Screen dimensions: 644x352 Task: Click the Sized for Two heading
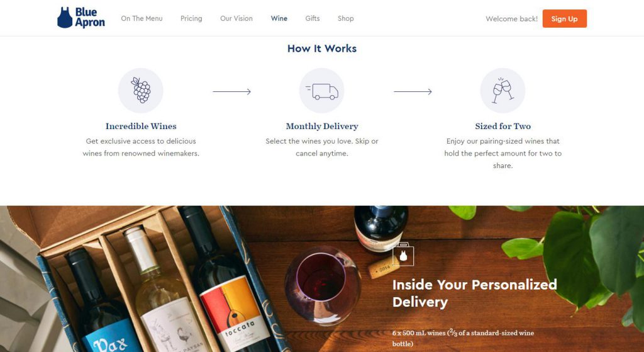(502, 126)
